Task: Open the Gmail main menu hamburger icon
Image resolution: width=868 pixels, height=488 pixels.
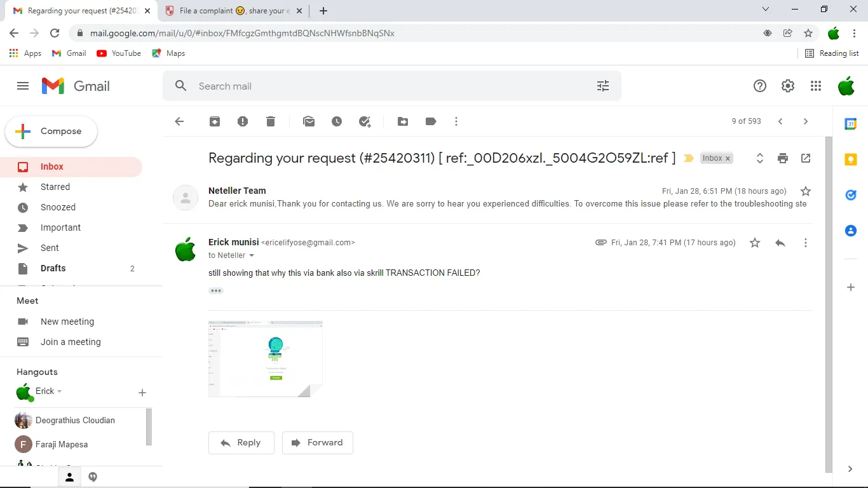Action: coord(23,86)
